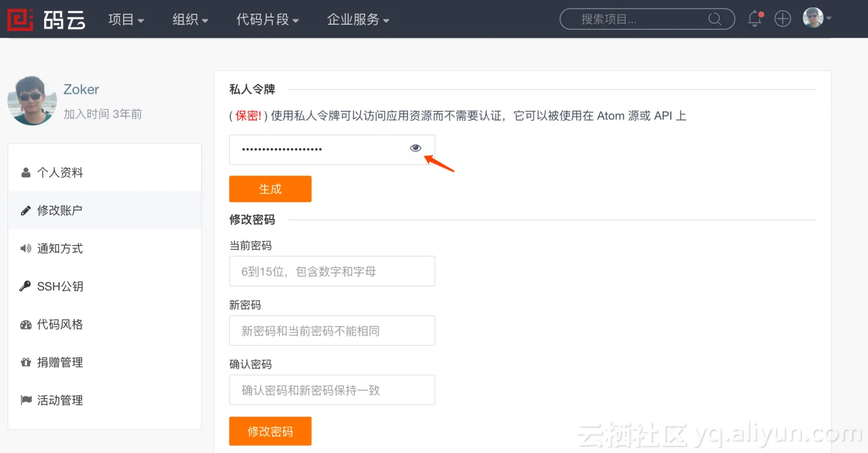The image size is (868, 453).
Task: Click the dashboard icon beside 代码风格
Action: click(25, 325)
